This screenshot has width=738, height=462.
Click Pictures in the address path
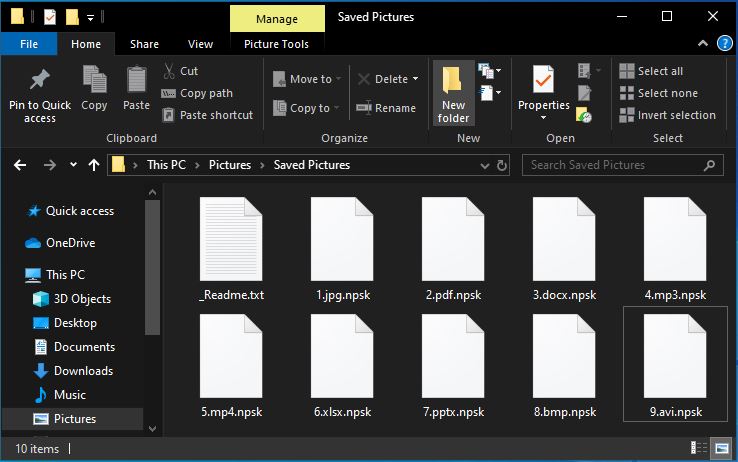point(230,165)
